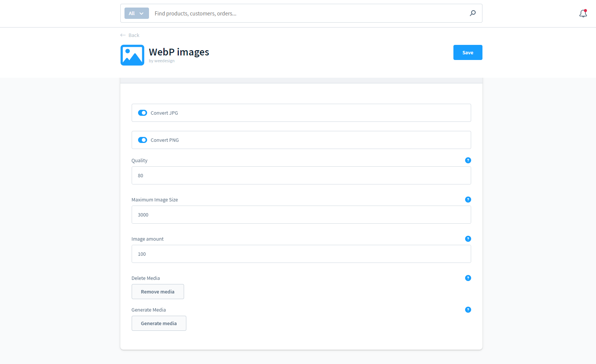Toggle the Convert JPG switch

pyautogui.click(x=143, y=113)
